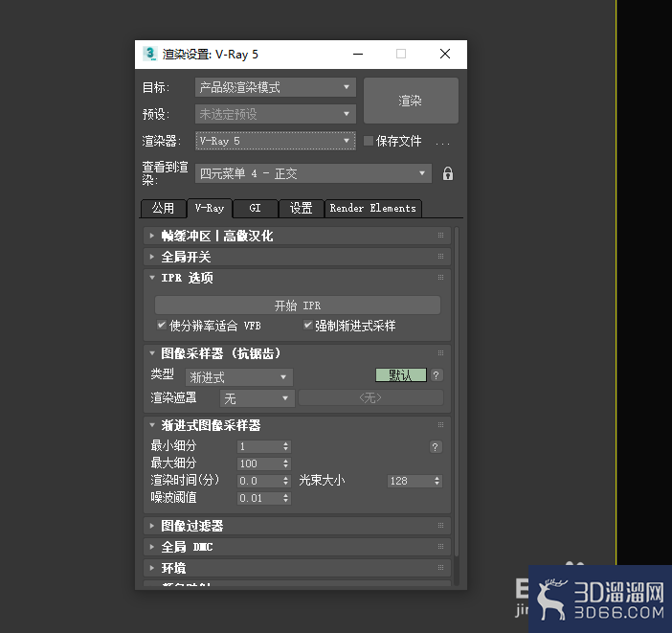Click the 光束大小 spinner arrows
The height and width of the screenshot is (633, 672).
coord(437,481)
